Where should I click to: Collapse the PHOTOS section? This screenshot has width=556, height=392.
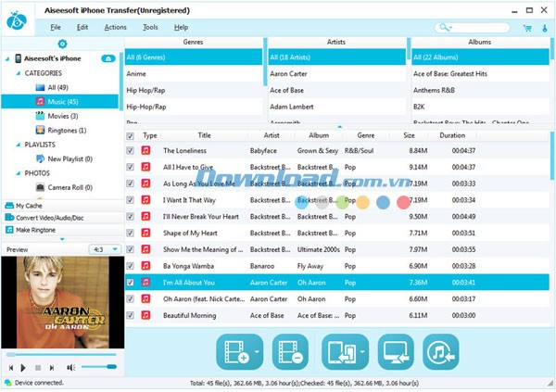19,173
